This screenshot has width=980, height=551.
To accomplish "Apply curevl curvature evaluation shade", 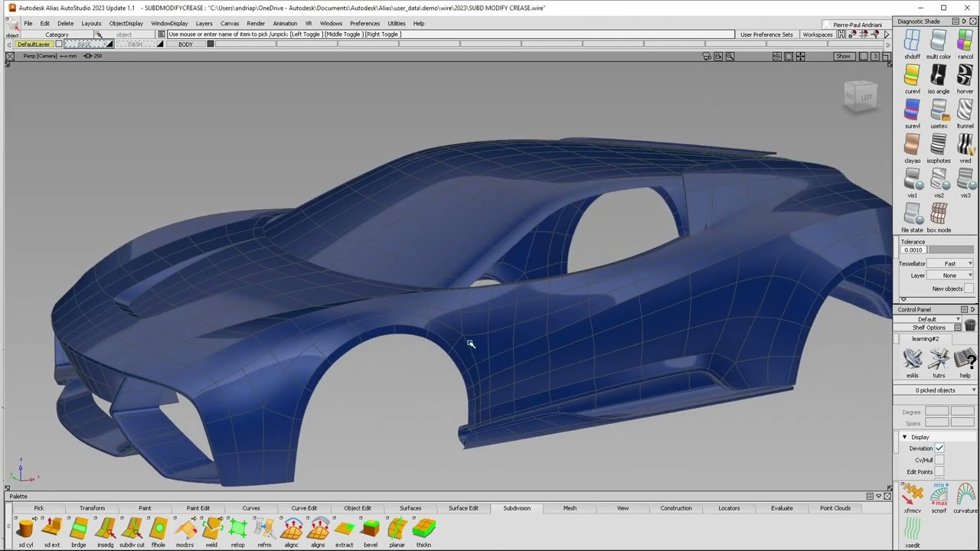I will [x=912, y=75].
